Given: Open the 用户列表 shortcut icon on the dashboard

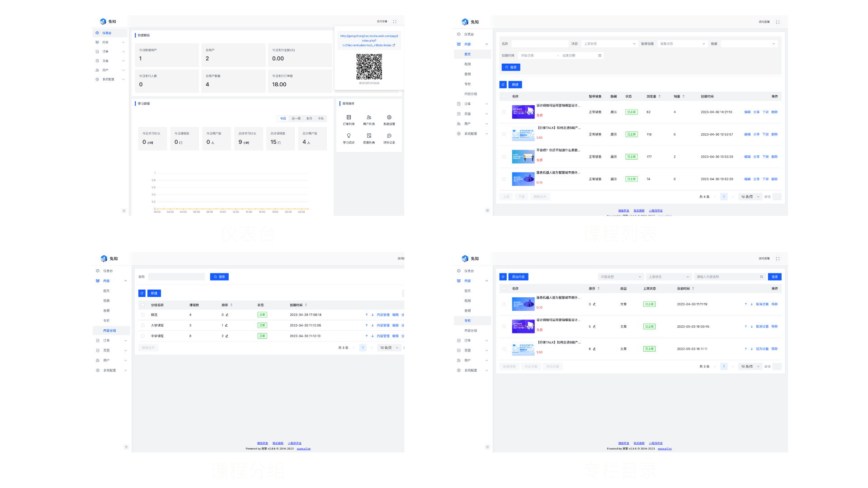Looking at the screenshot, I should [369, 117].
